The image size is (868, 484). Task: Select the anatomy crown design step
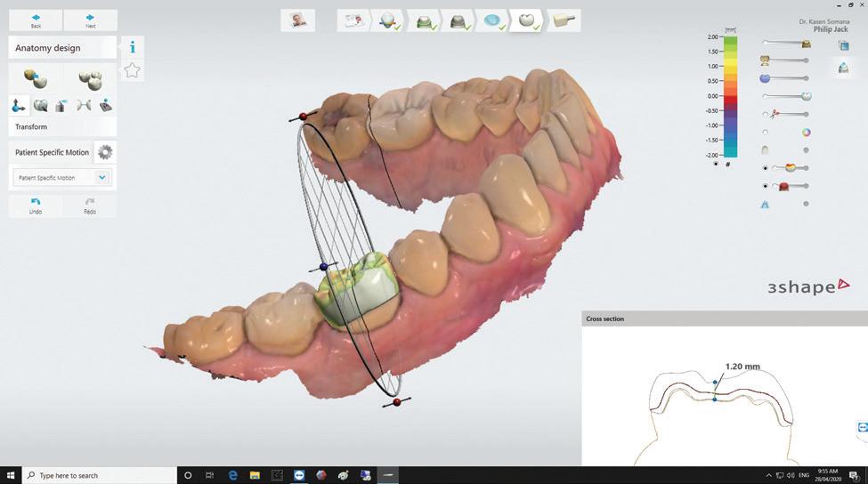click(528, 21)
